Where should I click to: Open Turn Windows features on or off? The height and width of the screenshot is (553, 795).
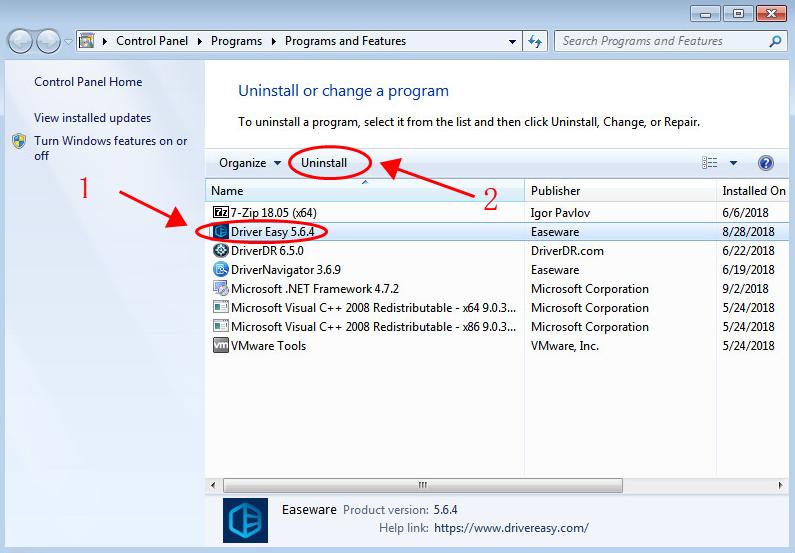click(111, 148)
